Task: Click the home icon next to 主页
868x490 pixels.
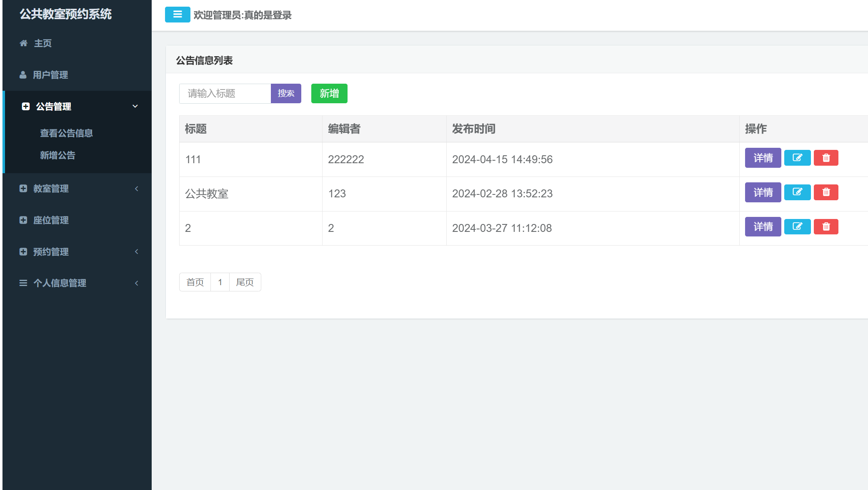Action: pos(23,43)
